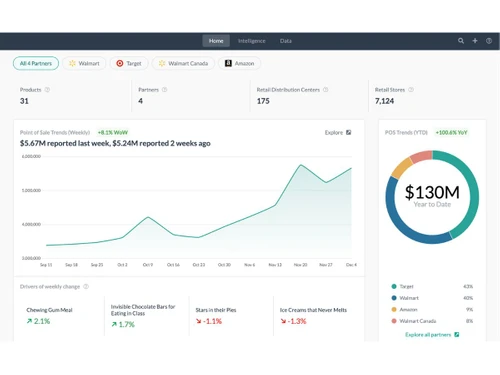Viewport: 500px width, 375px height.
Task: Click down arrow for Stars in their Pies
Action: 199,321
